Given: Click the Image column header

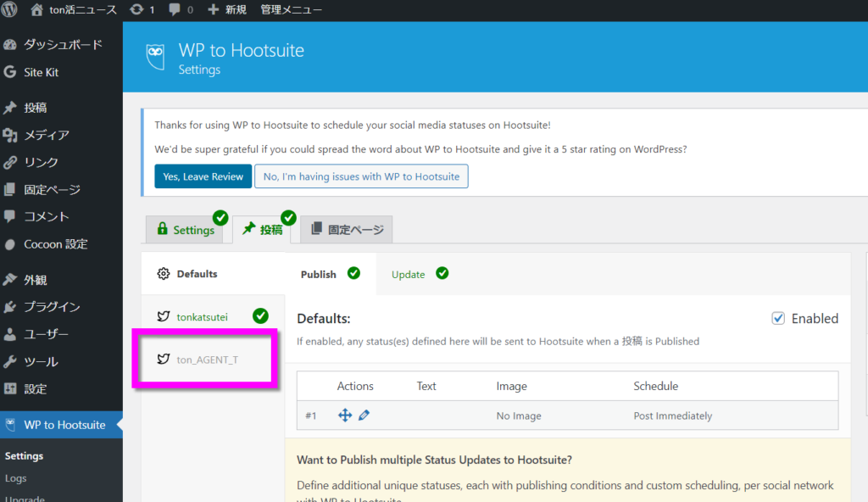Looking at the screenshot, I should [x=511, y=386].
